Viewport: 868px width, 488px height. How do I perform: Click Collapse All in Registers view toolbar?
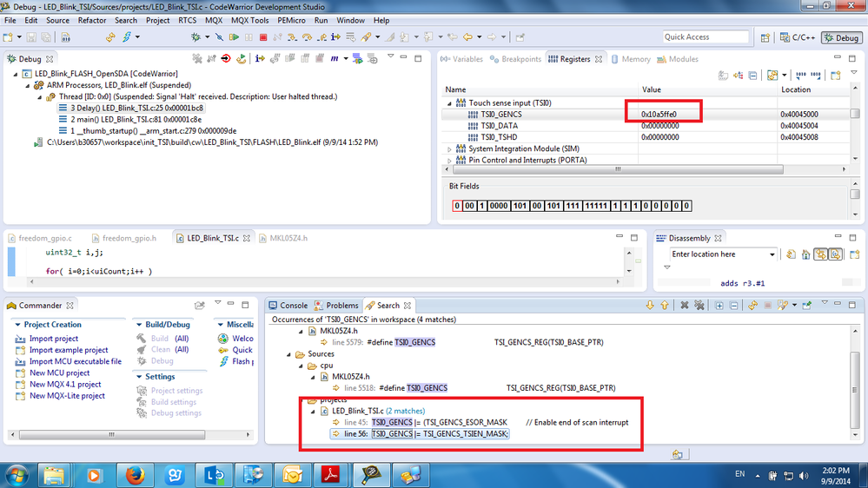pyautogui.click(x=752, y=76)
